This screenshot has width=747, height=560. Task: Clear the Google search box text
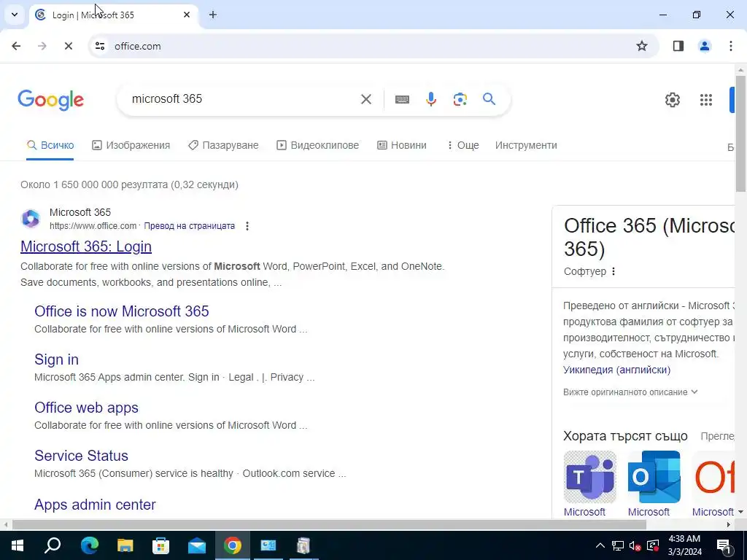[x=366, y=99]
